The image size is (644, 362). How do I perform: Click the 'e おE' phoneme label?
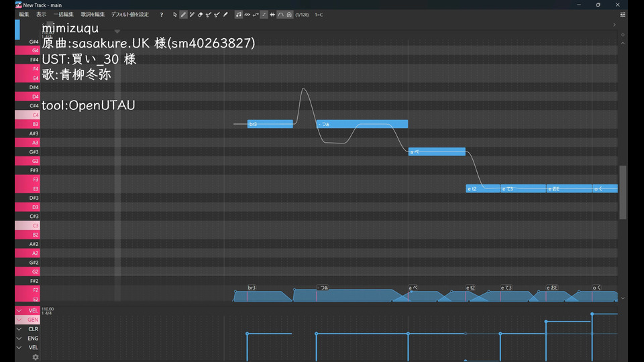click(552, 288)
